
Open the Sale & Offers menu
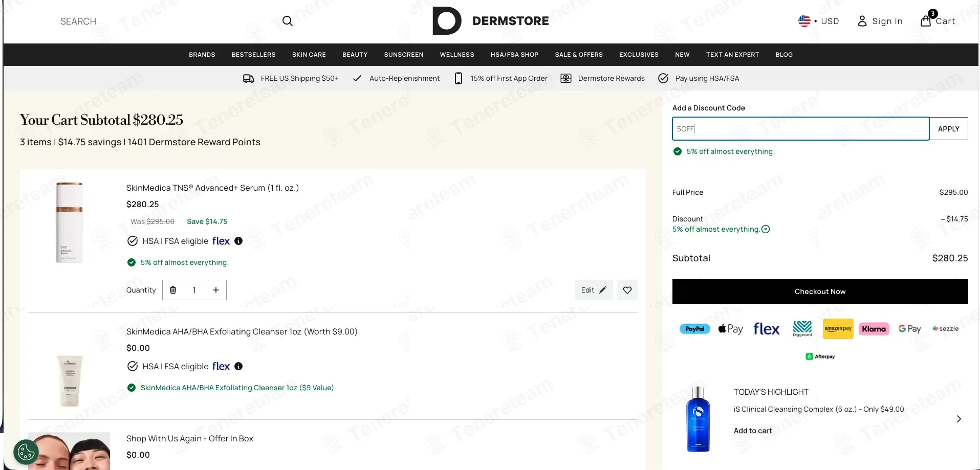point(579,55)
